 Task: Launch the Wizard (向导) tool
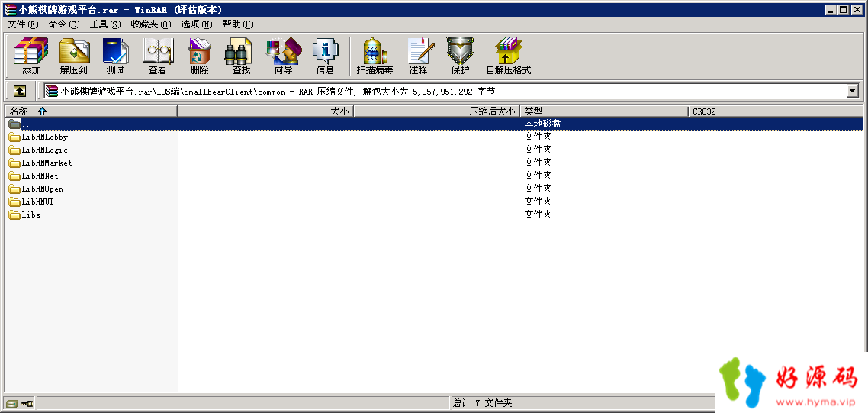(x=284, y=56)
